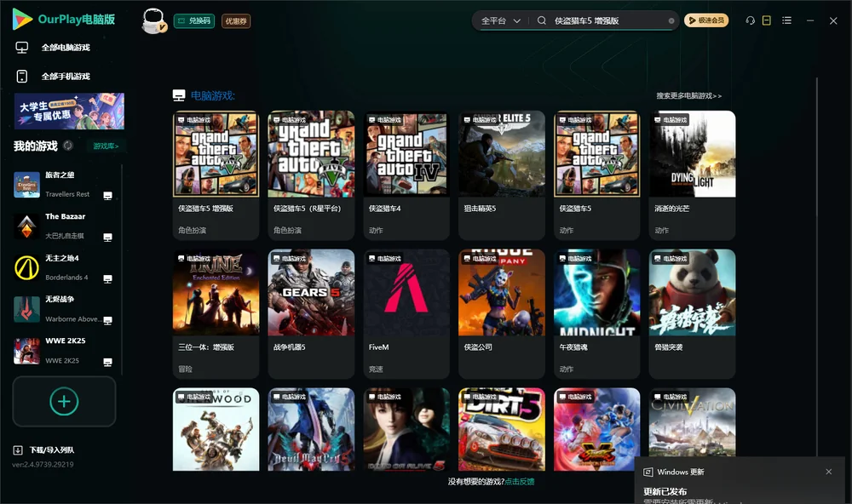This screenshot has width=852, height=504.
Task: Click the OurPlay logo icon
Action: [22, 19]
